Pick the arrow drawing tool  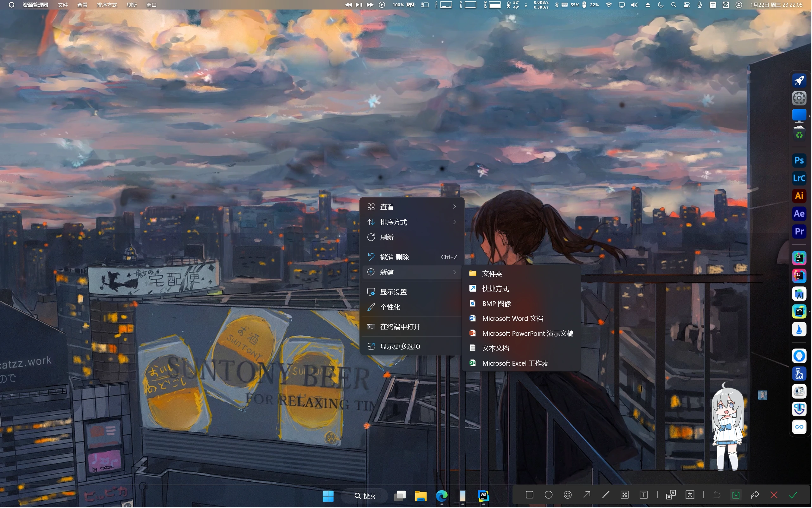coord(587,495)
